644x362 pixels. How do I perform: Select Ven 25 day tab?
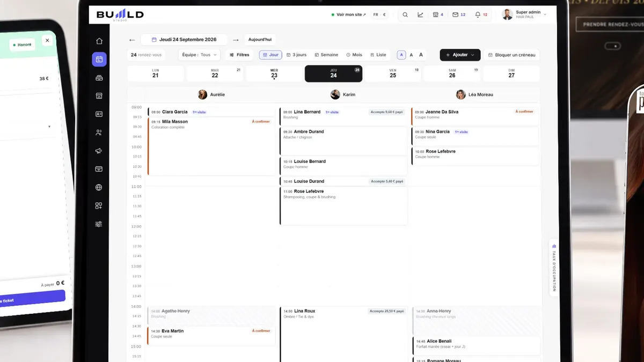coord(393,73)
